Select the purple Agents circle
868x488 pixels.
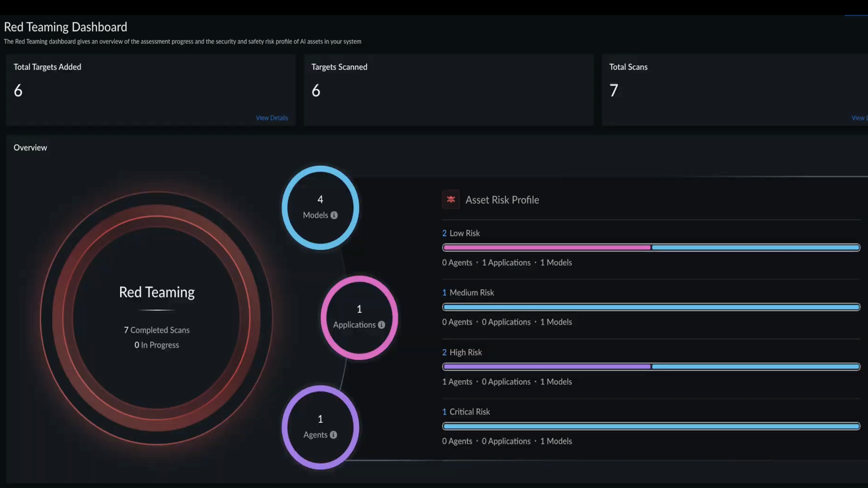coord(320,427)
